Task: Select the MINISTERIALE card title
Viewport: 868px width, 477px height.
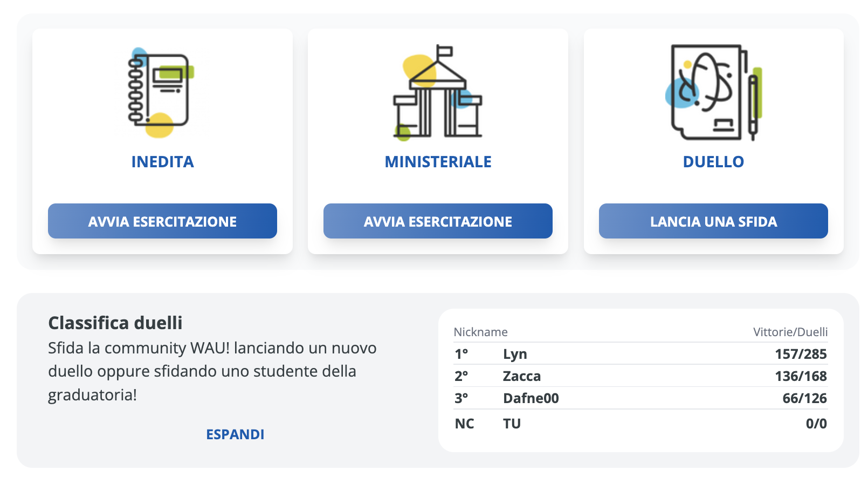Action: pyautogui.click(x=438, y=162)
